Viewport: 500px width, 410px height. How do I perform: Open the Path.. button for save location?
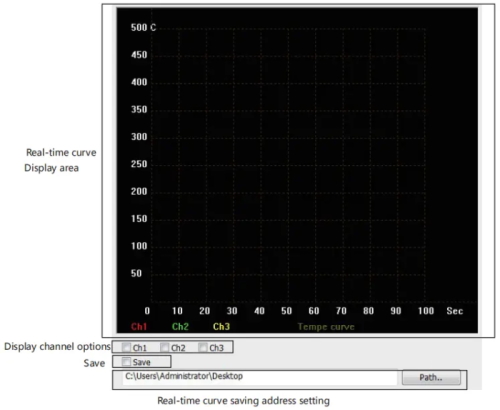(x=431, y=378)
